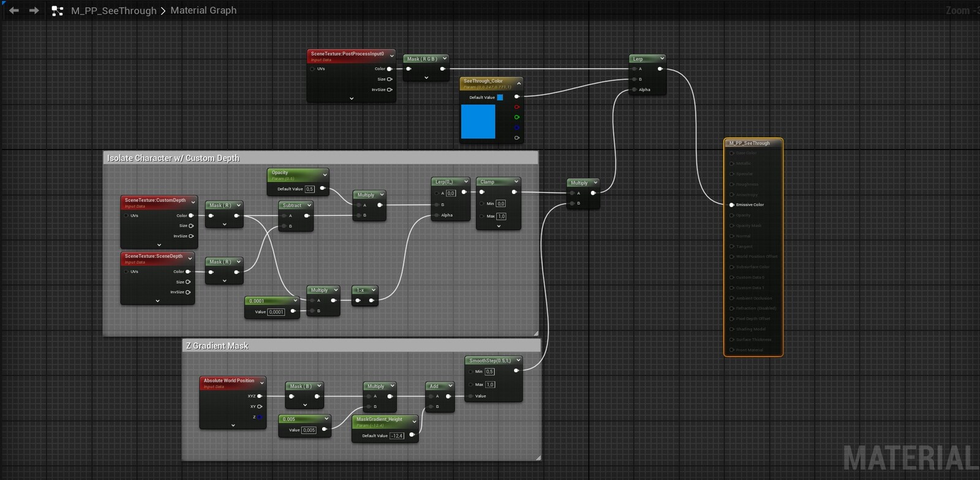The height and width of the screenshot is (480, 980).
Task: Click the SmoothStep node output pin
Action: pos(516,370)
